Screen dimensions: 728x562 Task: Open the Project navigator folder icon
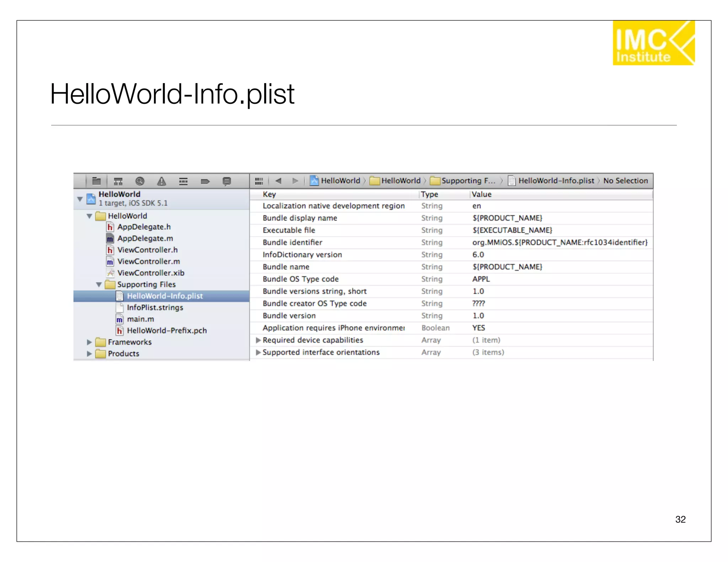pos(96,181)
